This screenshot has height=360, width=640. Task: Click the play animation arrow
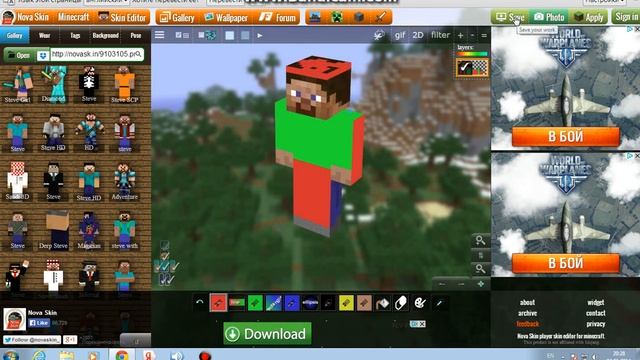tap(260, 36)
